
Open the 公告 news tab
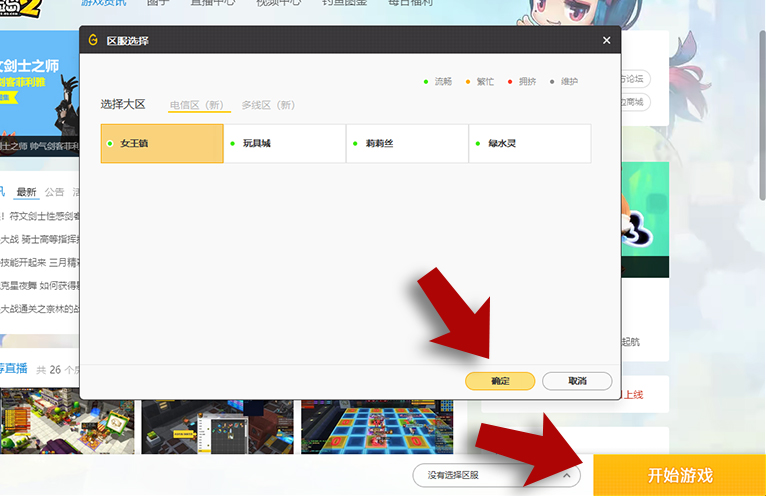point(54,192)
